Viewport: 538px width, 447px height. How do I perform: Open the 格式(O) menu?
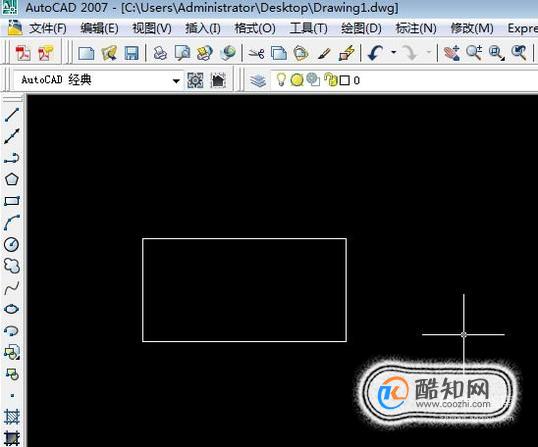coord(255,28)
